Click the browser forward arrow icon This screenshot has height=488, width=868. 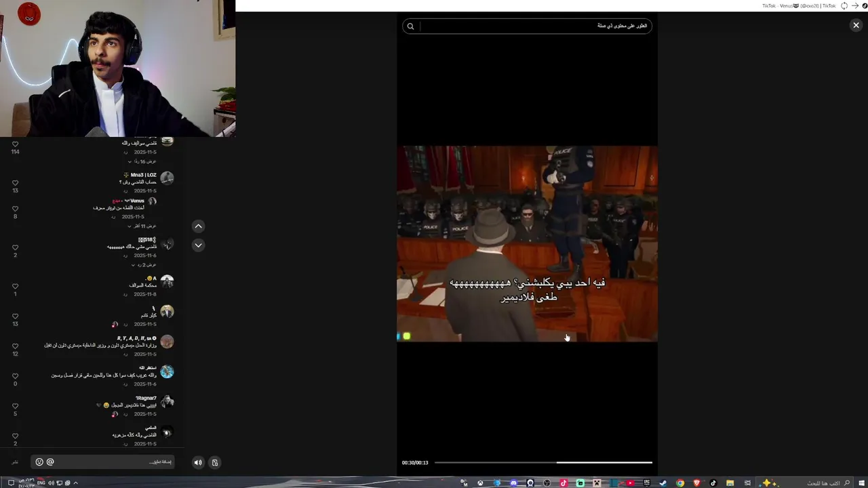point(854,5)
